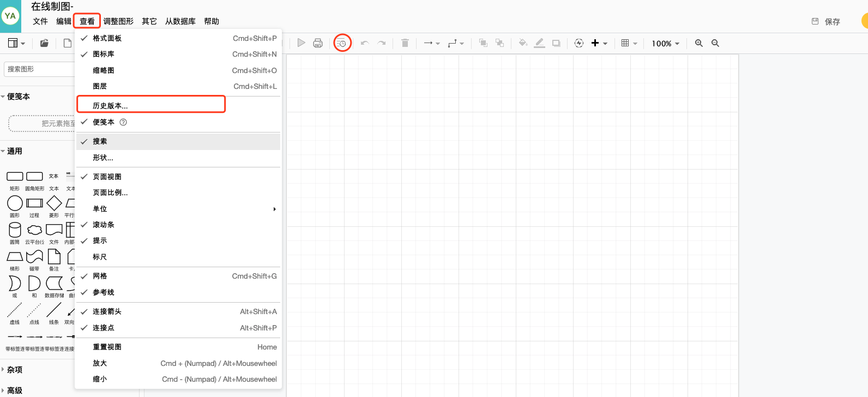Click the send to back icon
The height and width of the screenshot is (397, 868).
click(x=499, y=43)
